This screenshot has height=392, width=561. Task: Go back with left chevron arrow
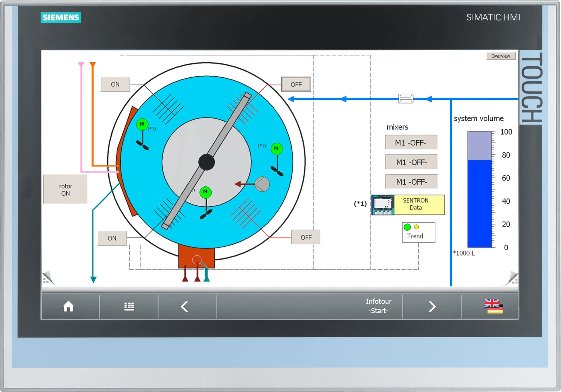[x=184, y=306]
